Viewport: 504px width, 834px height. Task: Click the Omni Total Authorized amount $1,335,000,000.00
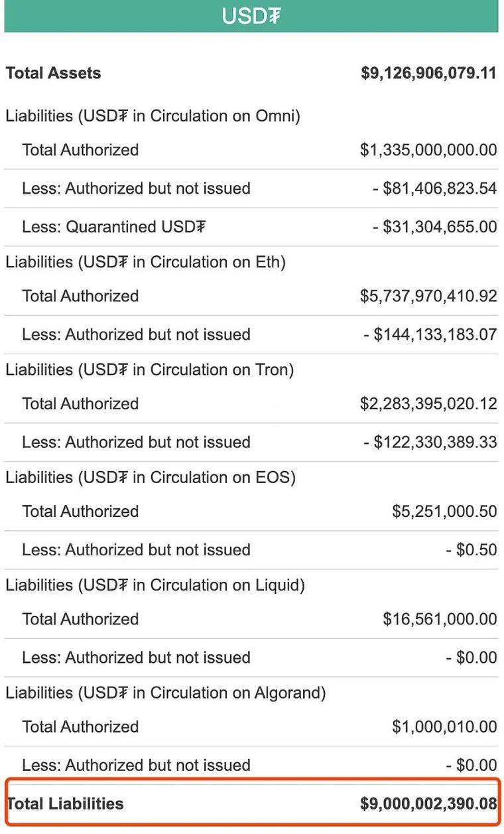click(x=428, y=150)
